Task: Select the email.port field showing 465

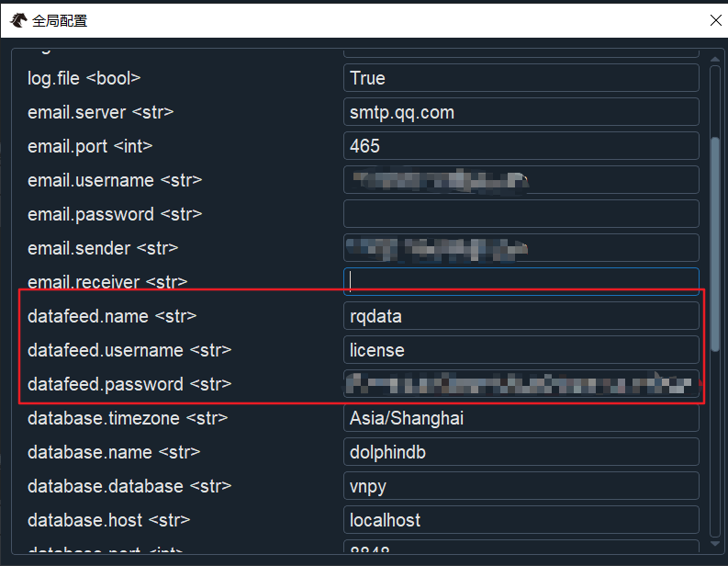Action: click(521, 146)
